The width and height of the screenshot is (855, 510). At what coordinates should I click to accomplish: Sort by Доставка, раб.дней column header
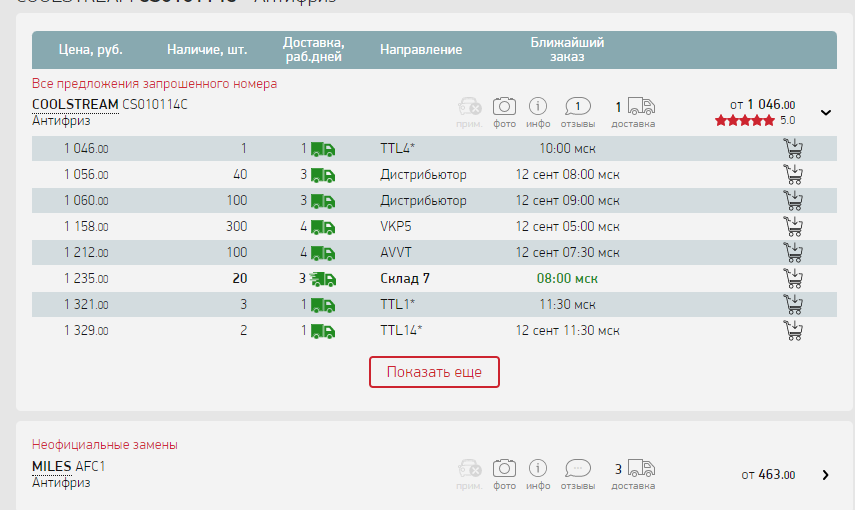point(314,50)
